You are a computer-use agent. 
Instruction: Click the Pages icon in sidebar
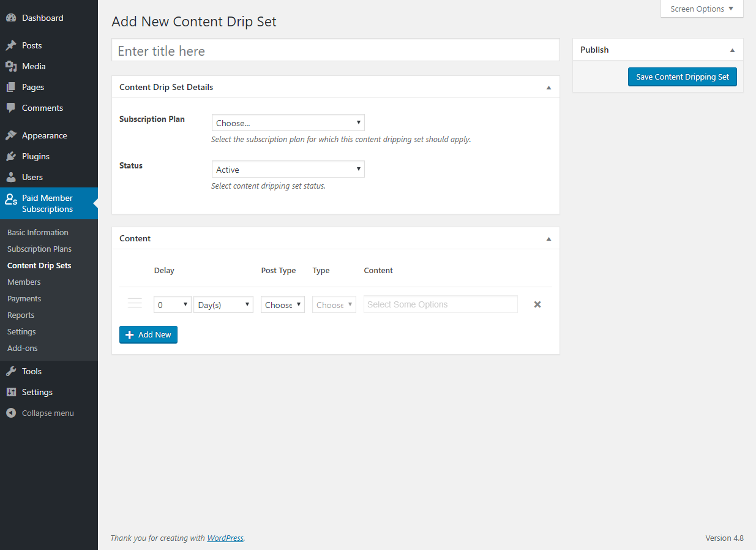(x=11, y=87)
